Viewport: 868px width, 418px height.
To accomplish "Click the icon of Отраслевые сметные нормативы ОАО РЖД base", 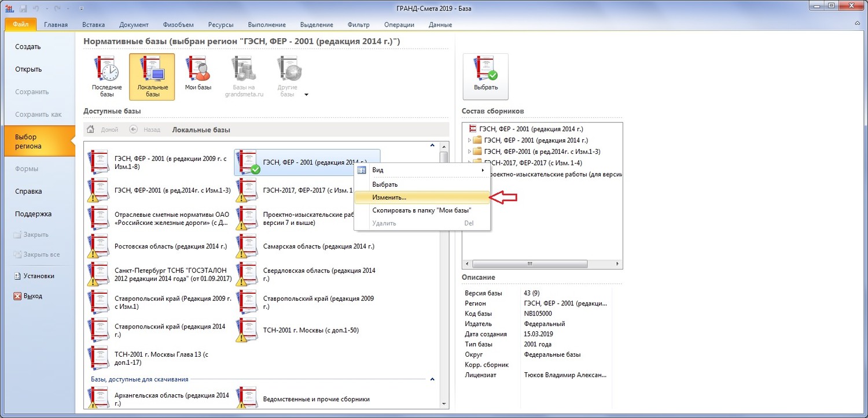I will click(x=98, y=219).
